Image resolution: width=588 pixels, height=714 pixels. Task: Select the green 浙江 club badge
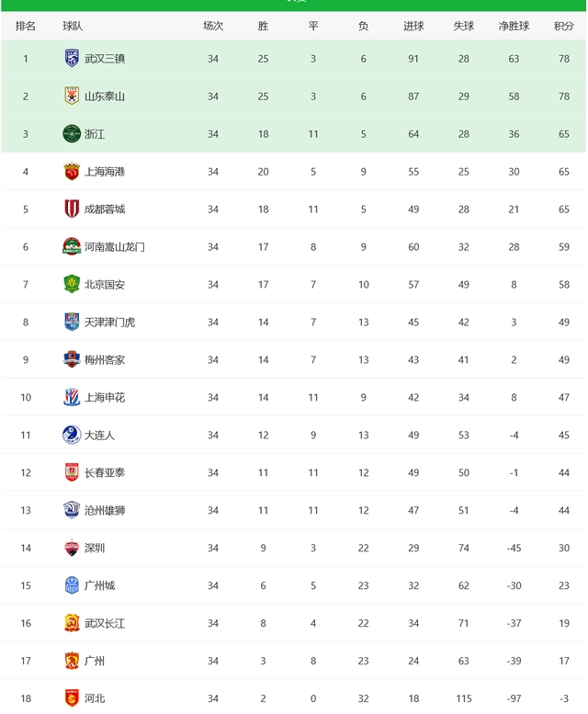click(x=72, y=134)
